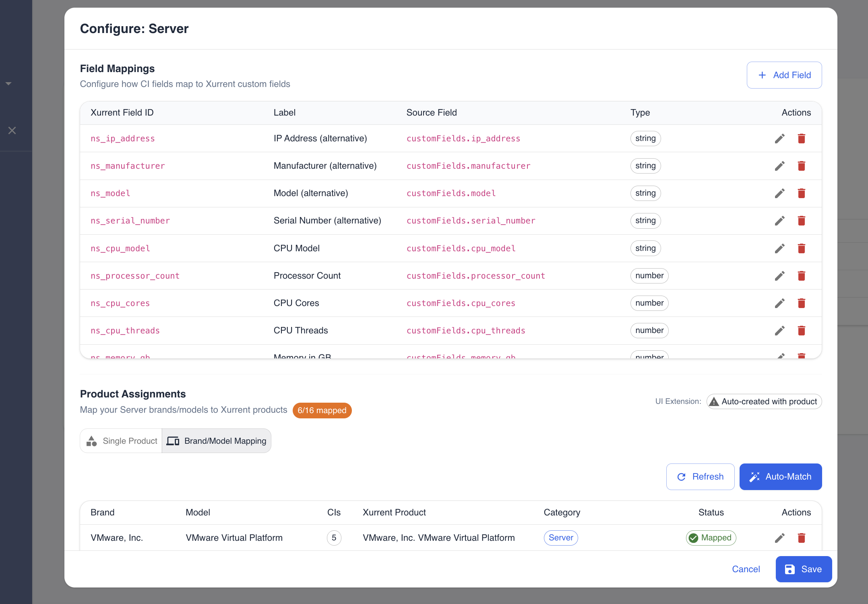Delete the ns_manufacturer field mapping

(801, 166)
